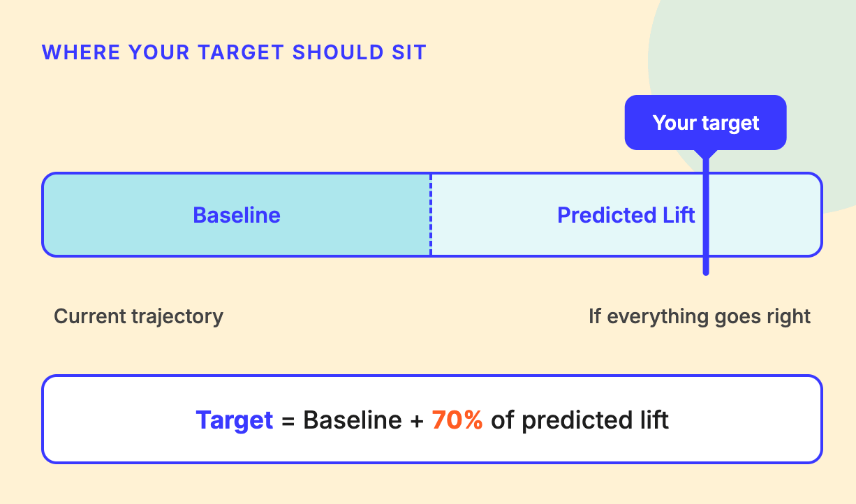Click the bottom end of target marker
The image size is (856, 504).
[706, 272]
